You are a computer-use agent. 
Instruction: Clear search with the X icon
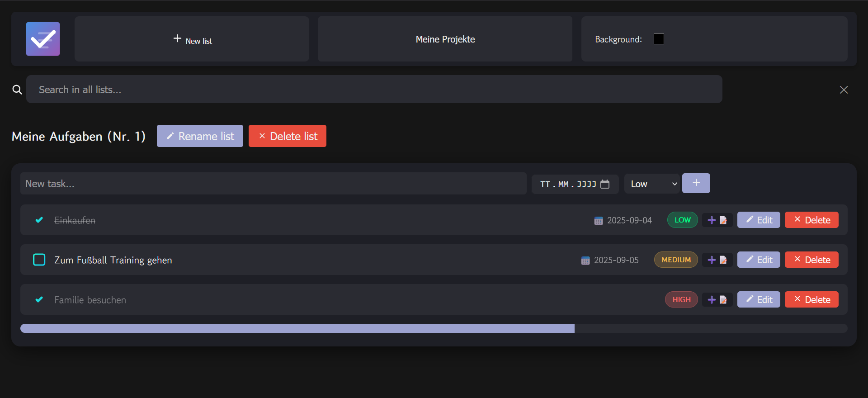[844, 90]
